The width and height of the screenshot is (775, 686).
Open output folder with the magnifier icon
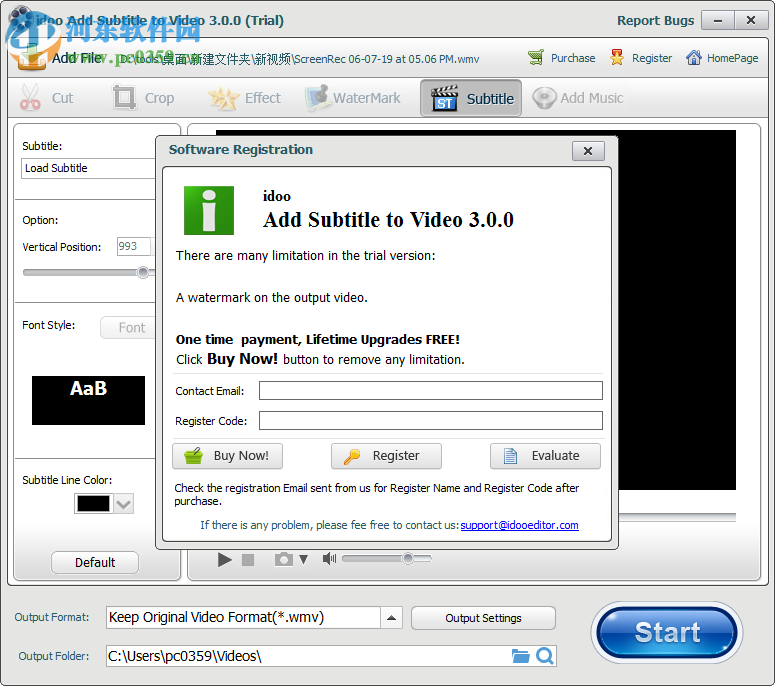tap(545, 656)
